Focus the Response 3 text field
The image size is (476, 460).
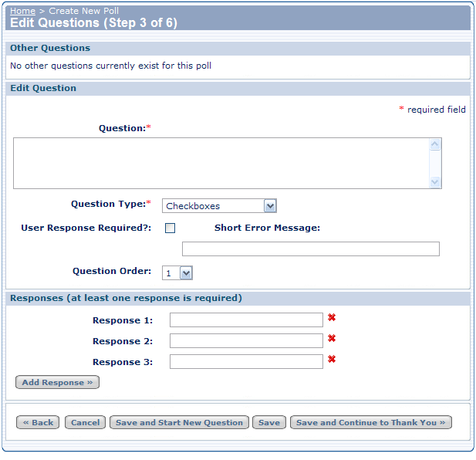(x=246, y=362)
